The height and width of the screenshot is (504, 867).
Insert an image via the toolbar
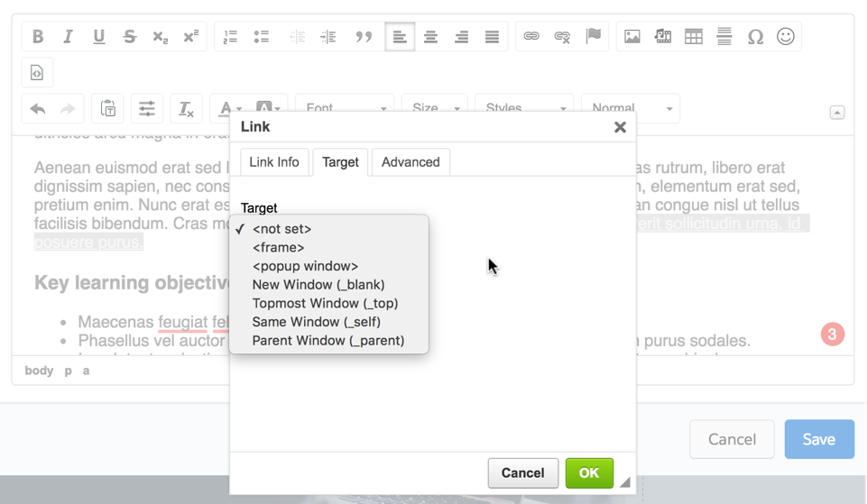(632, 37)
